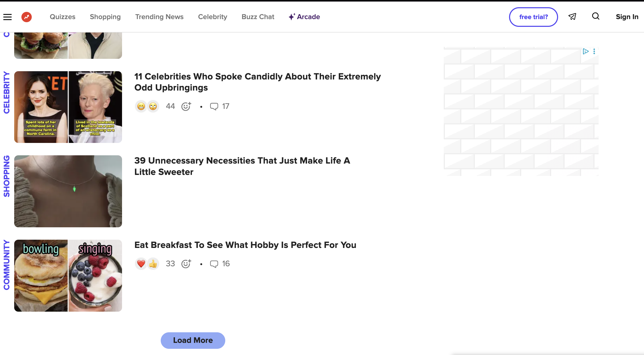This screenshot has width=644, height=355.
Task: Go to the Quizzes section
Action: [x=62, y=17]
